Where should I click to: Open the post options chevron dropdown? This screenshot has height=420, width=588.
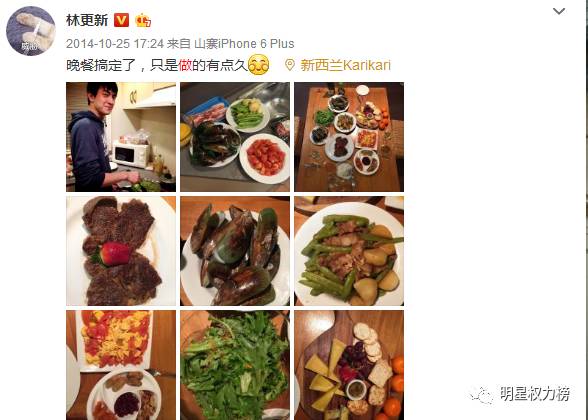pos(559,11)
